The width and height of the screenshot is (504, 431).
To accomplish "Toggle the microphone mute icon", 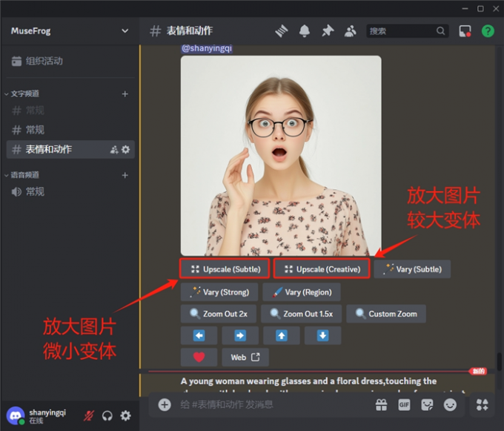I will tap(89, 416).
